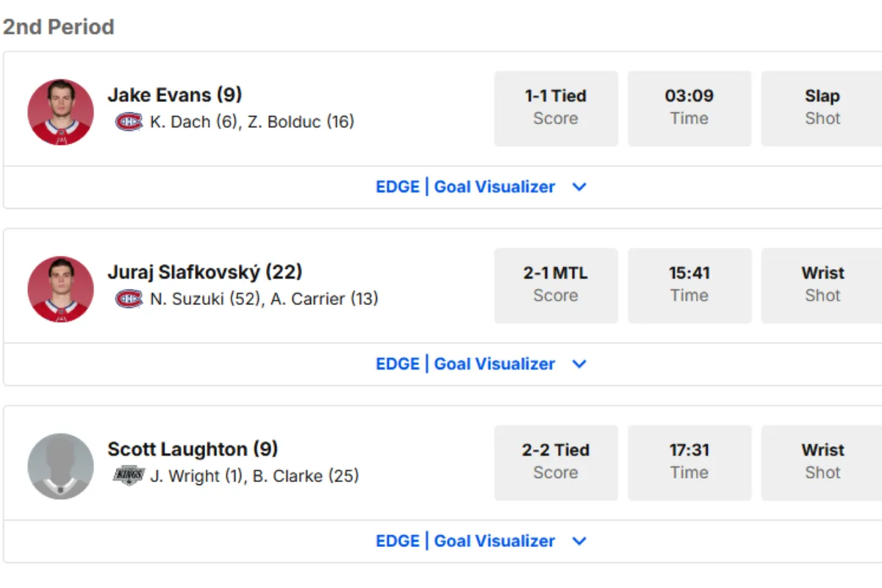Expand Goal Visualizer chevron for Laughton goal
The height and width of the screenshot is (588, 882).
pos(579,541)
